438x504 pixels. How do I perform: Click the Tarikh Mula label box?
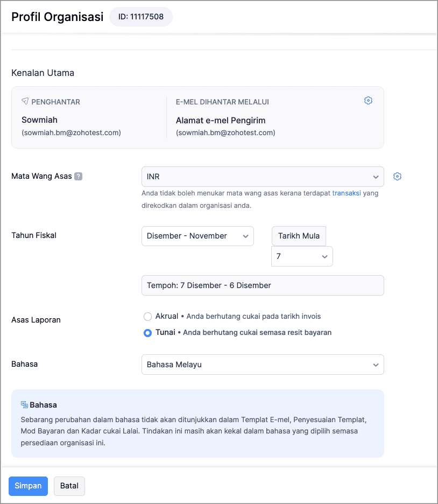pyautogui.click(x=299, y=236)
